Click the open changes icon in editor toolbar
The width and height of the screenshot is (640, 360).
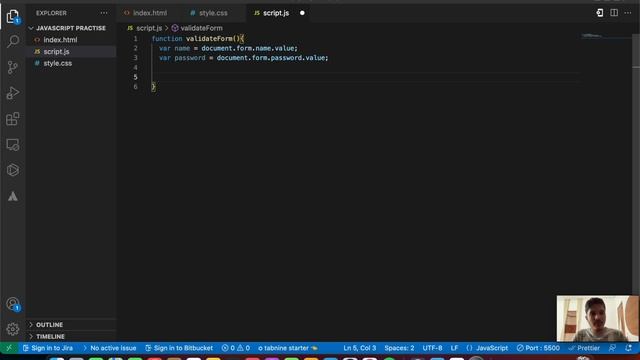pos(600,13)
